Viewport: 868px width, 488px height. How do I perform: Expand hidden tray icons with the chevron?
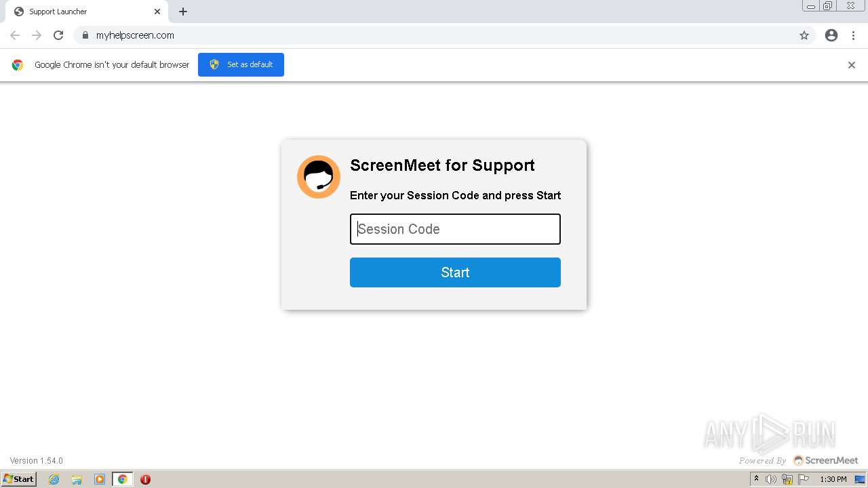coord(756,479)
